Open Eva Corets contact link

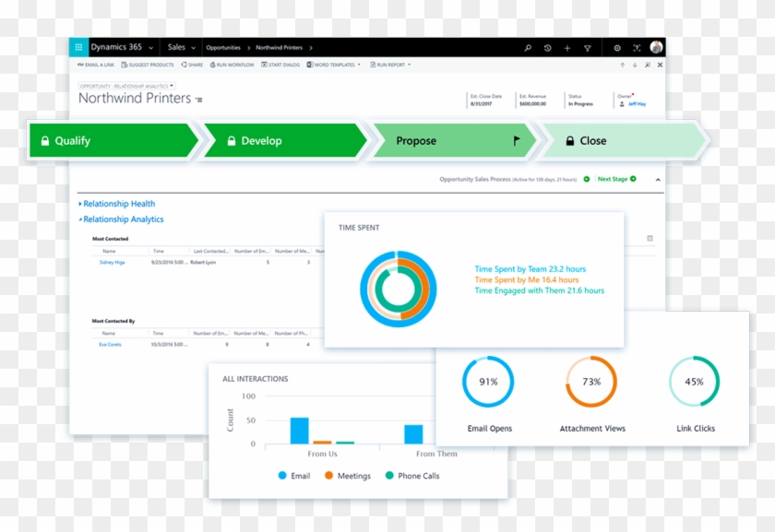click(x=110, y=344)
